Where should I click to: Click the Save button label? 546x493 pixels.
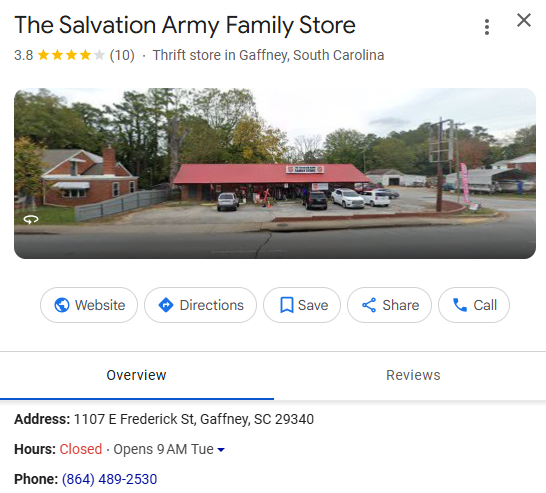tap(313, 305)
